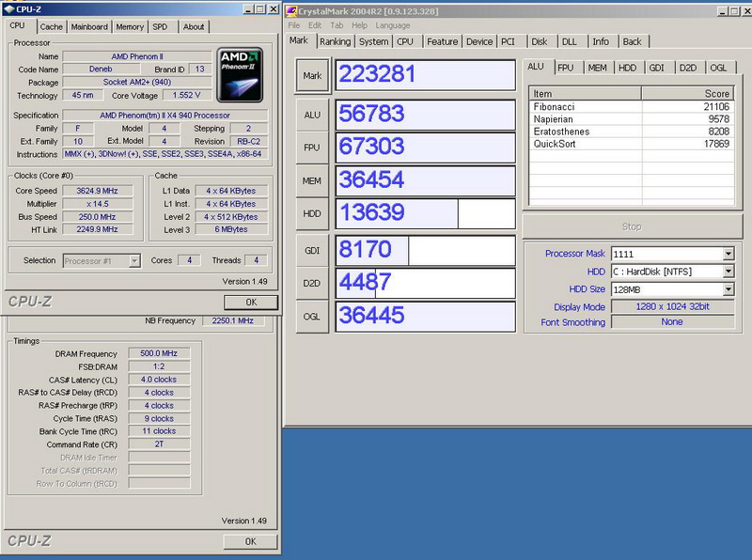The height and width of the screenshot is (560, 752).
Task: Open the Help menu in CrystalMark
Action: pyautogui.click(x=359, y=25)
